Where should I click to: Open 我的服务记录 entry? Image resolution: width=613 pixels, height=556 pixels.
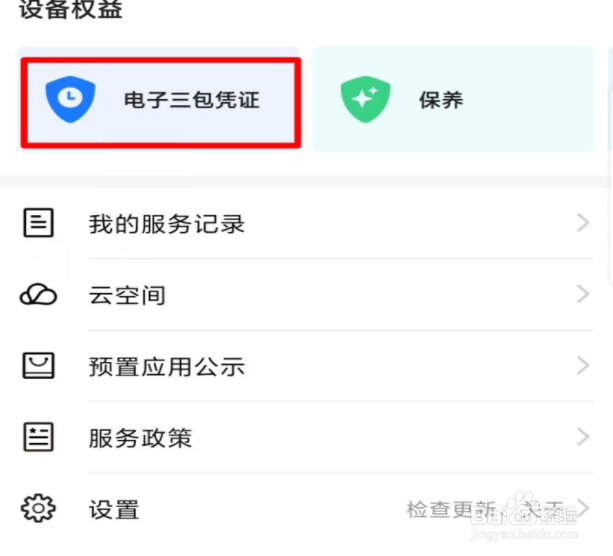[x=306, y=223]
